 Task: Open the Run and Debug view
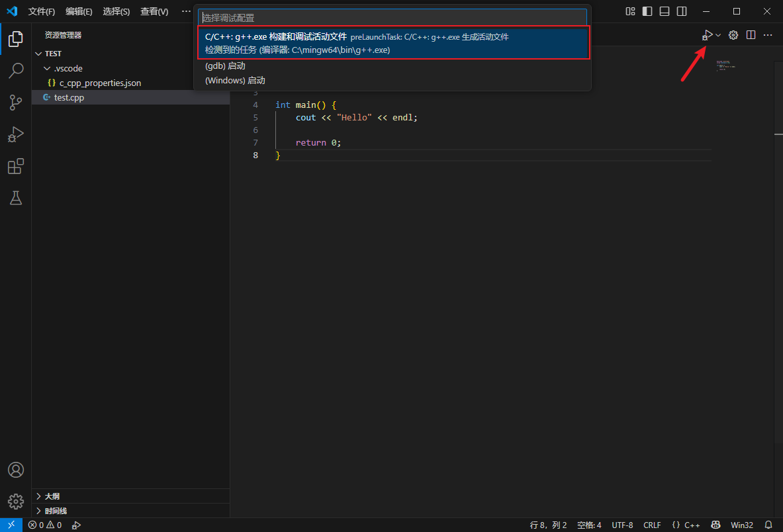click(x=15, y=134)
